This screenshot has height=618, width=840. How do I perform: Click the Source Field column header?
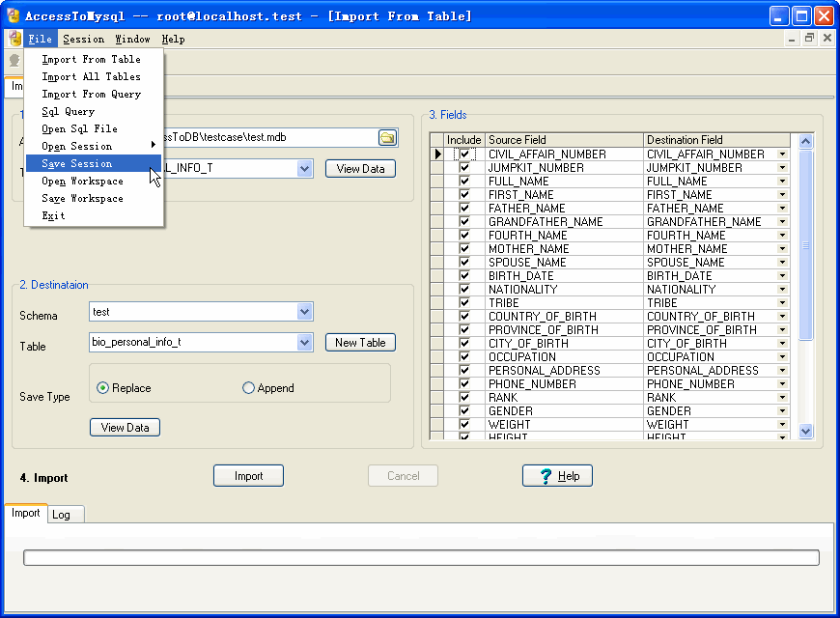tap(565, 140)
